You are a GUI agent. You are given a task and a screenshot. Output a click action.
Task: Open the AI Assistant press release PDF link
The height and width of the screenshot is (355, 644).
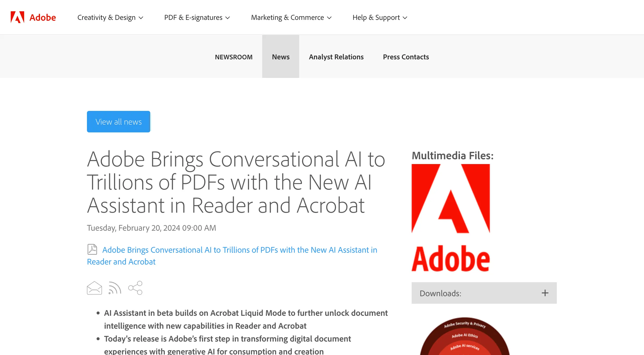click(x=232, y=256)
